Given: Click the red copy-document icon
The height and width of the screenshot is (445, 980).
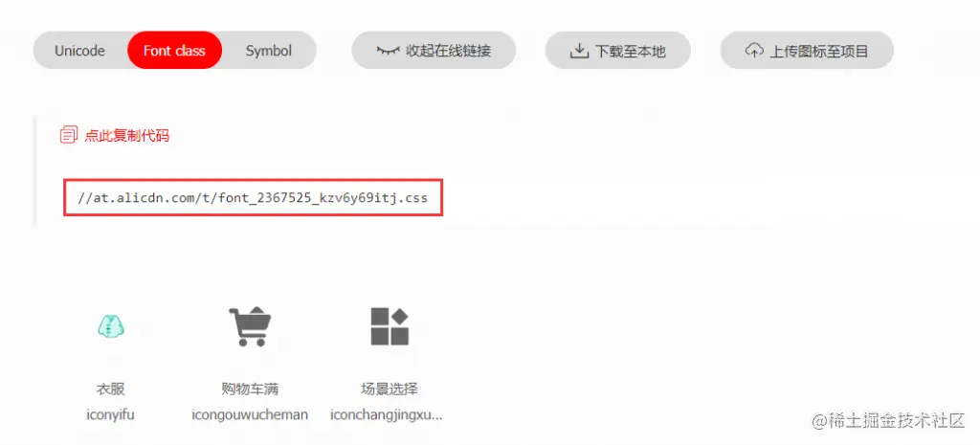Looking at the screenshot, I should pyautogui.click(x=69, y=135).
